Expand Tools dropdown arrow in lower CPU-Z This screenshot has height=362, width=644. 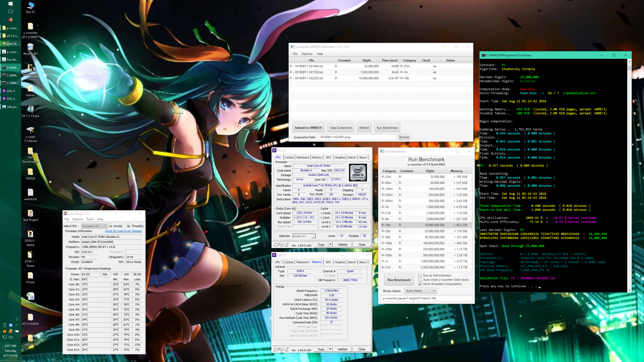pos(330,349)
